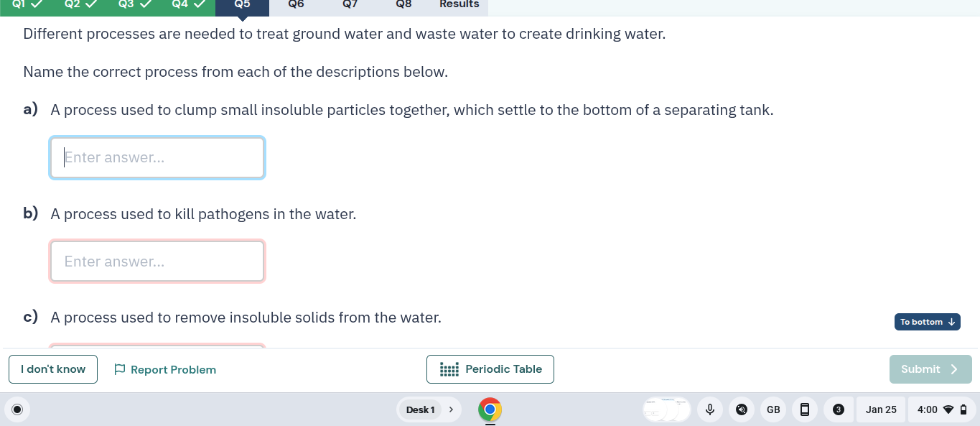Switch to the Q6 tab

pyautogui.click(x=296, y=4)
